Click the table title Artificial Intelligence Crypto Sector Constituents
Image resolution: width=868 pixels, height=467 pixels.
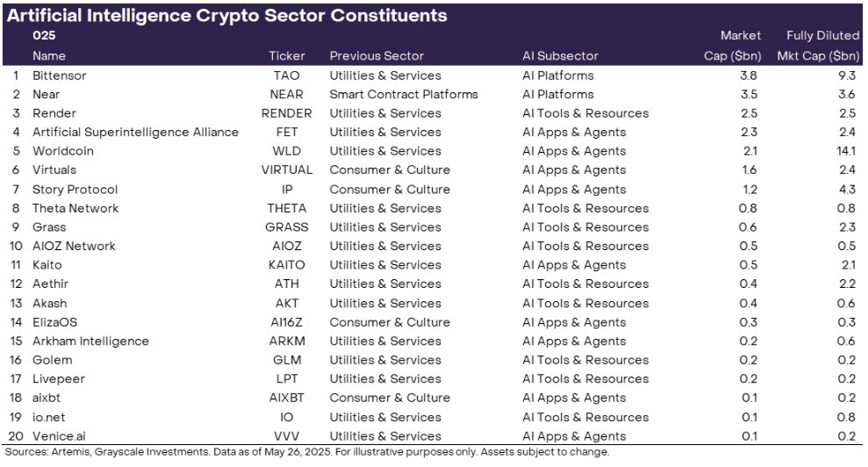227,15
